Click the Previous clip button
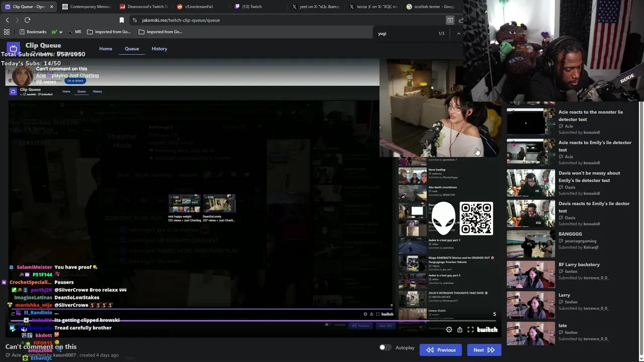 tap(441, 350)
